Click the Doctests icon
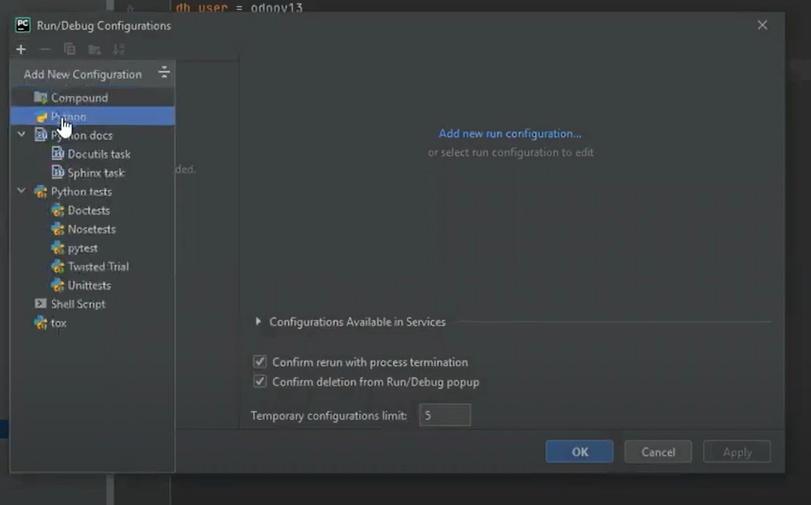This screenshot has height=505, width=811. click(x=57, y=210)
